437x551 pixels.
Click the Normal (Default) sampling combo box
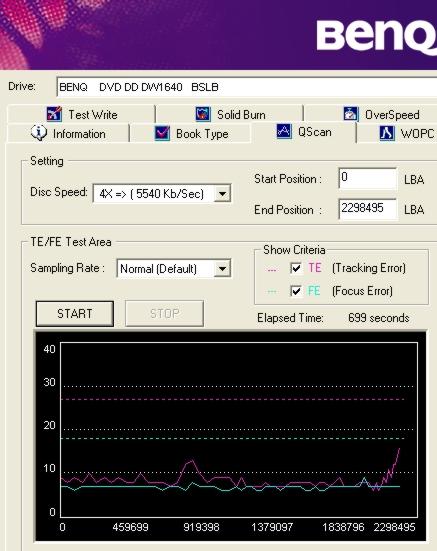pyautogui.click(x=174, y=269)
